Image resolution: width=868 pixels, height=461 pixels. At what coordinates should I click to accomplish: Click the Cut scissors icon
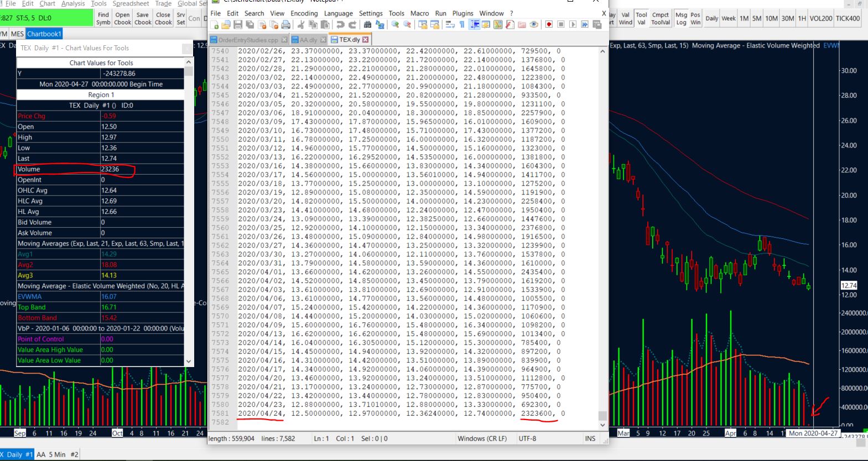pos(300,24)
